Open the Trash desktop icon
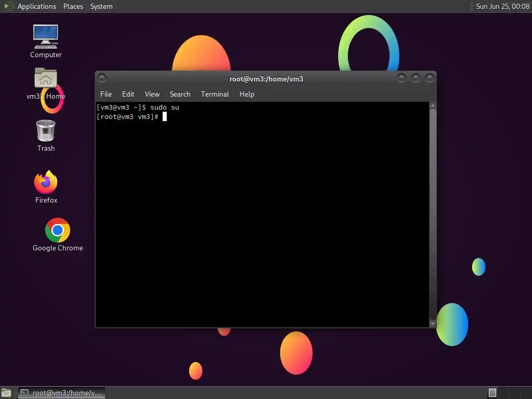This screenshot has width=532, height=399. (x=46, y=136)
